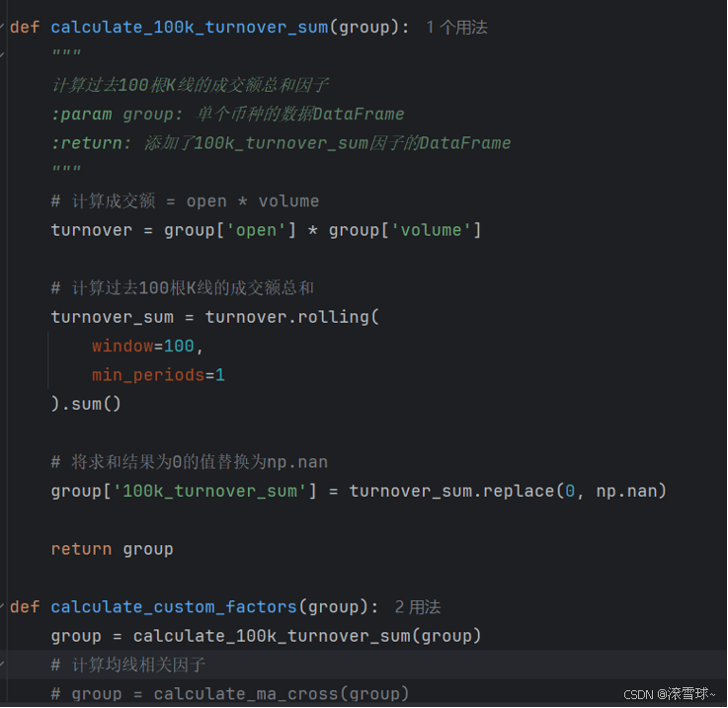Collapse the calculate_custom_factors function fold marker
The image size is (728, 708).
click(2, 606)
